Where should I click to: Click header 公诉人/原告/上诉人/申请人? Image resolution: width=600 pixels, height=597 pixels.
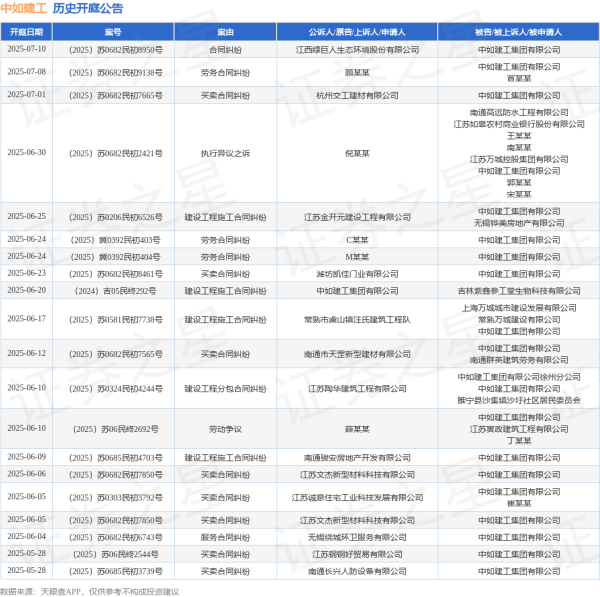coord(357,32)
